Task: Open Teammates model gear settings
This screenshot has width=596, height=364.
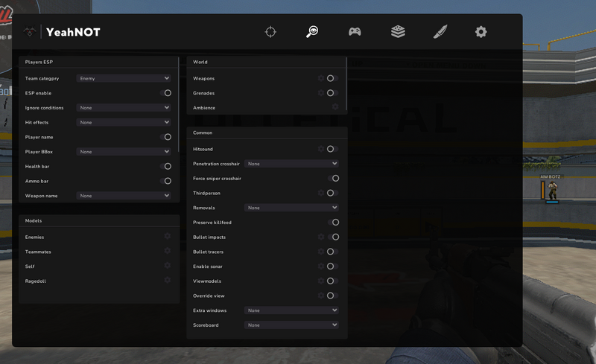Action: click(x=168, y=252)
